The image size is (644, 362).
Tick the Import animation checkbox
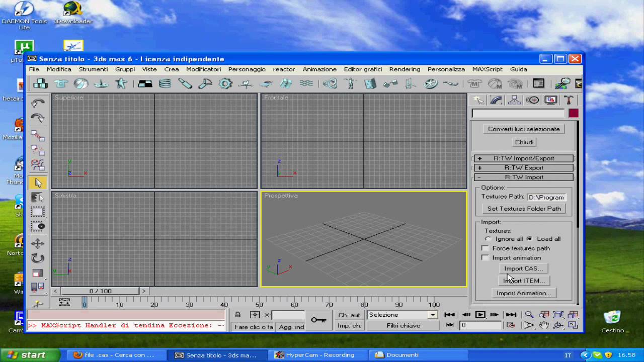pos(485,258)
